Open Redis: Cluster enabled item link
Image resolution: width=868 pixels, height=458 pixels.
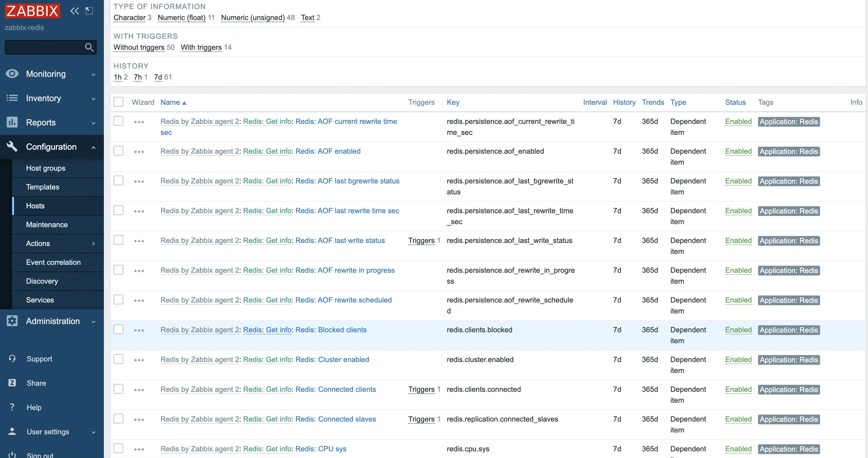tap(332, 359)
